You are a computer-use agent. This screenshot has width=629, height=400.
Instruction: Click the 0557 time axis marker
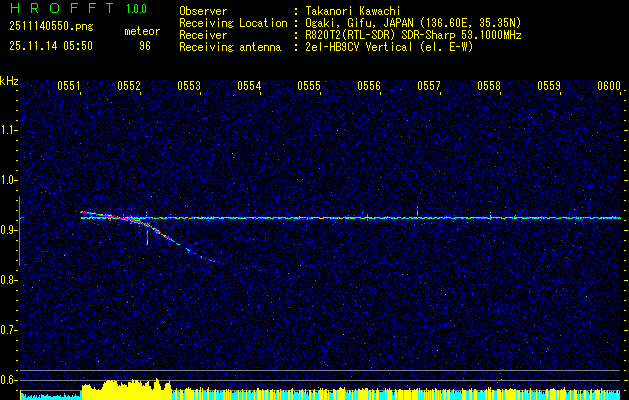pos(428,86)
